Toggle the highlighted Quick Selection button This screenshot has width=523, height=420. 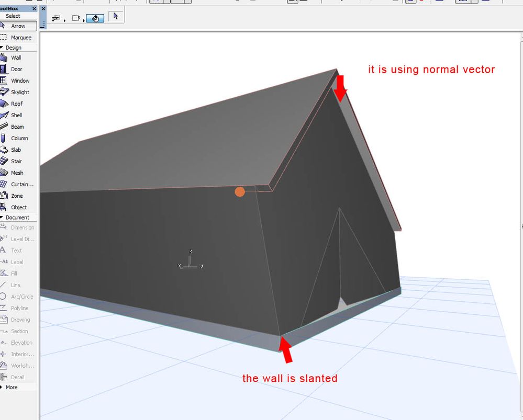pos(95,18)
